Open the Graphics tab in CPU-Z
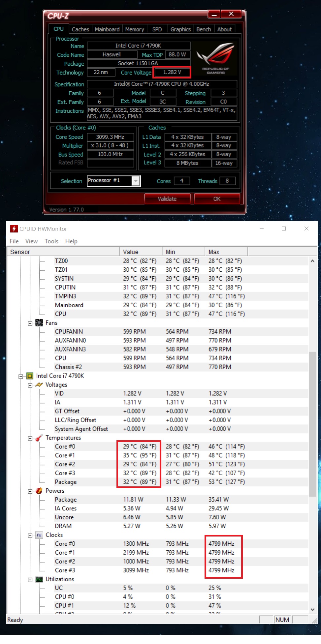This screenshot has width=321, height=644. click(180, 29)
